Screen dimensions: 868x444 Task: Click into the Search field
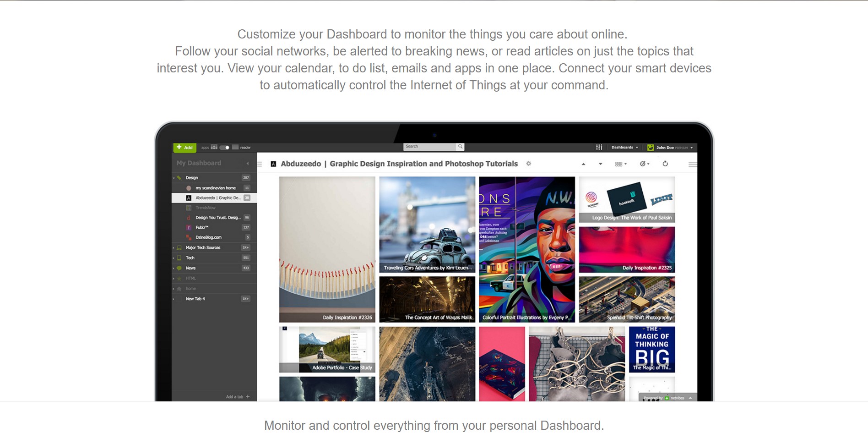click(429, 147)
